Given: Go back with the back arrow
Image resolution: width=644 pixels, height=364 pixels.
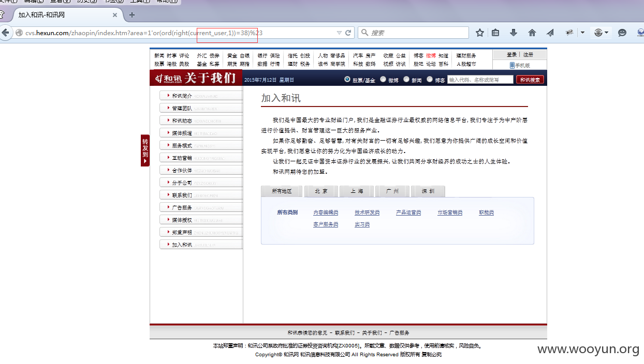Looking at the screenshot, I should (x=6, y=33).
